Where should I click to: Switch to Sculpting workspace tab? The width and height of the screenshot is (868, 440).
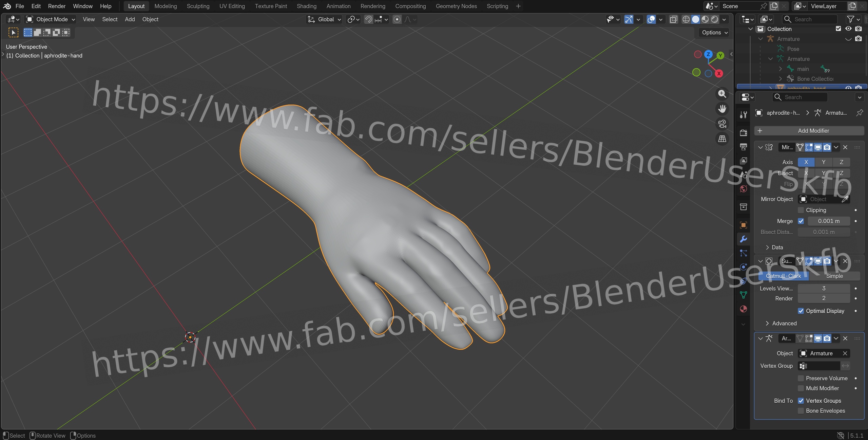pos(198,6)
